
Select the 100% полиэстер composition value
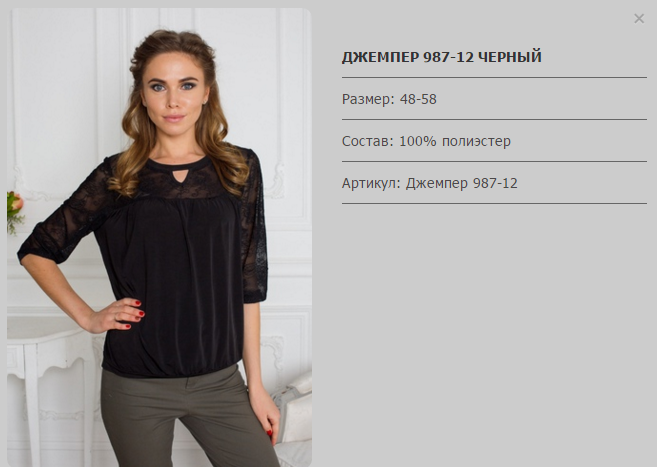pos(455,141)
